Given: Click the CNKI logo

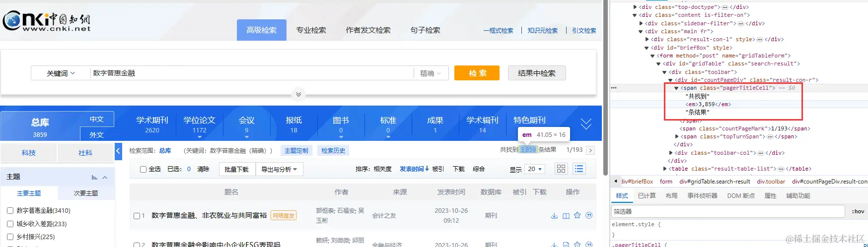Looking at the screenshot, I should click(x=47, y=21).
